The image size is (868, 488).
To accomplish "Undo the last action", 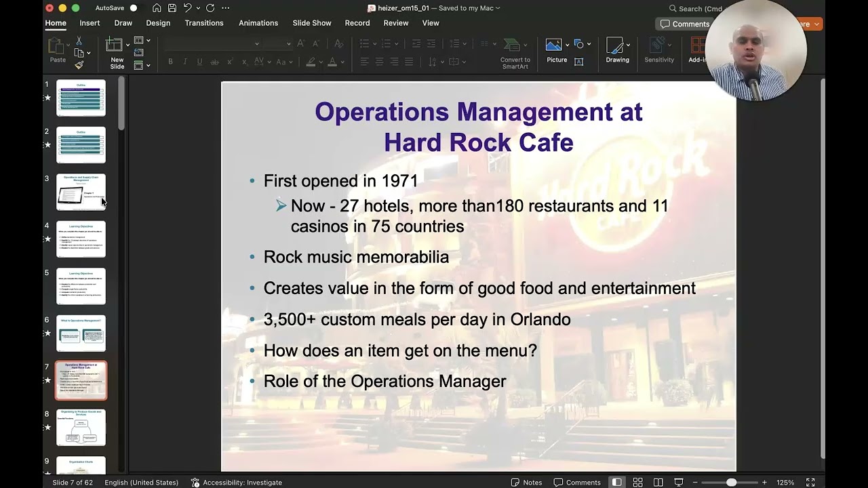I will click(187, 8).
